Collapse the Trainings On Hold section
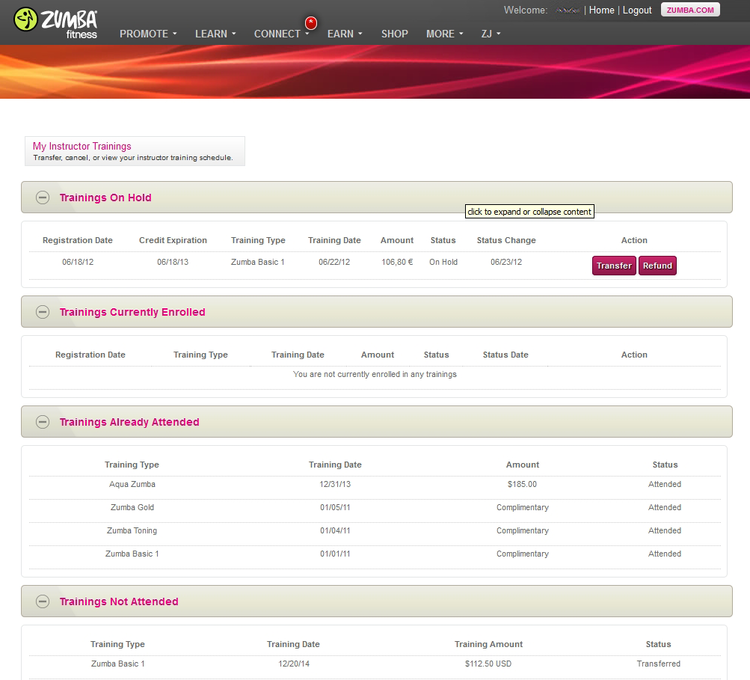This screenshot has width=750, height=680. point(43,197)
